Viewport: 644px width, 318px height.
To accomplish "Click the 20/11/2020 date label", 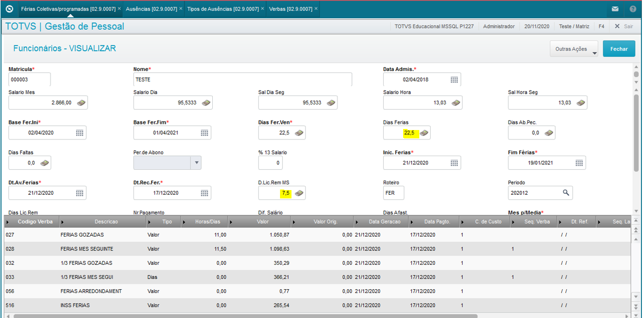I will pos(537,26).
